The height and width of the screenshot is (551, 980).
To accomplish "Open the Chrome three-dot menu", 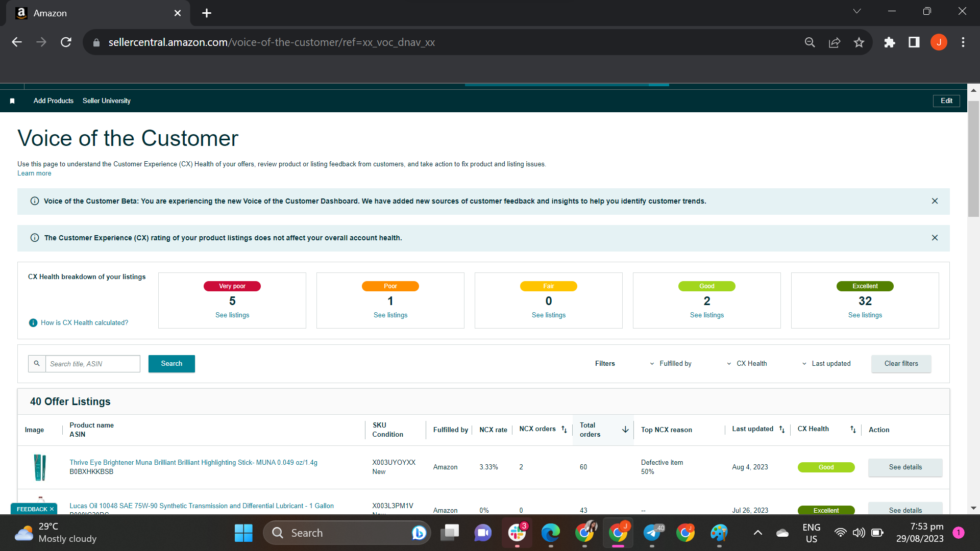I will click(963, 42).
